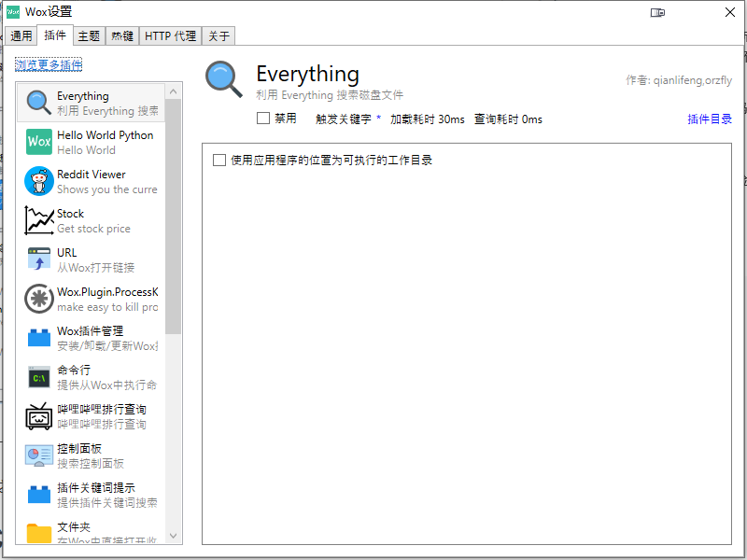The height and width of the screenshot is (560, 747).
Task: Open the 热键 tab
Action: pyautogui.click(x=122, y=36)
